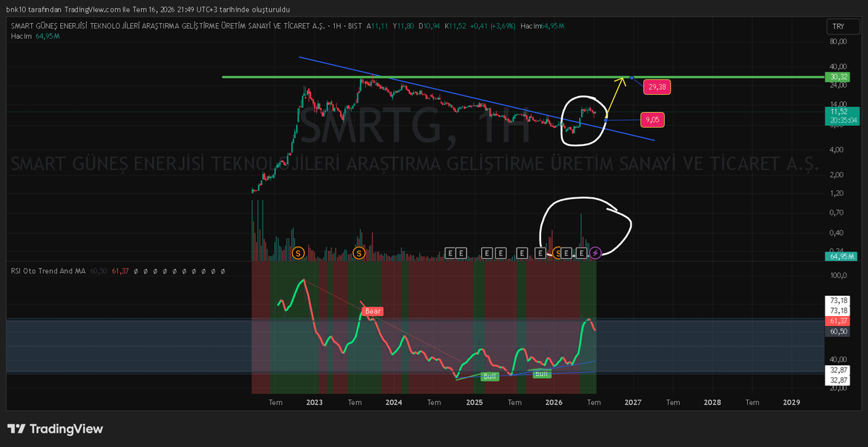
Task: Click the red 61,37 RSI axis label
Action: [x=839, y=320]
